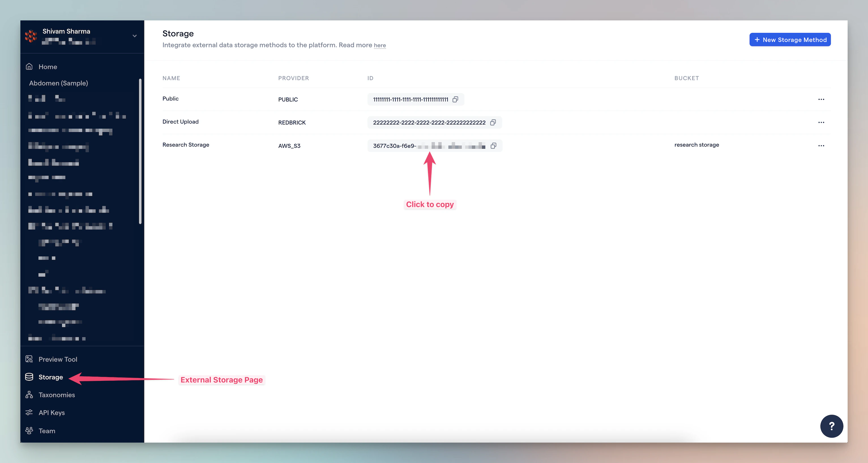Click the Home house icon
The height and width of the screenshot is (463, 868).
coord(29,66)
